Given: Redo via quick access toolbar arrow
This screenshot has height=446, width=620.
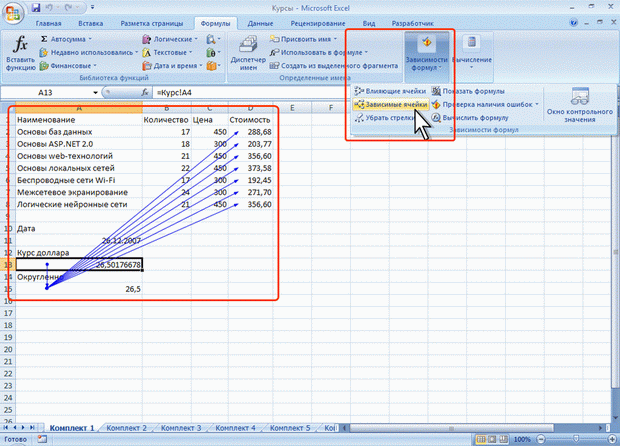Looking at the screenshot, I should 67,8.
